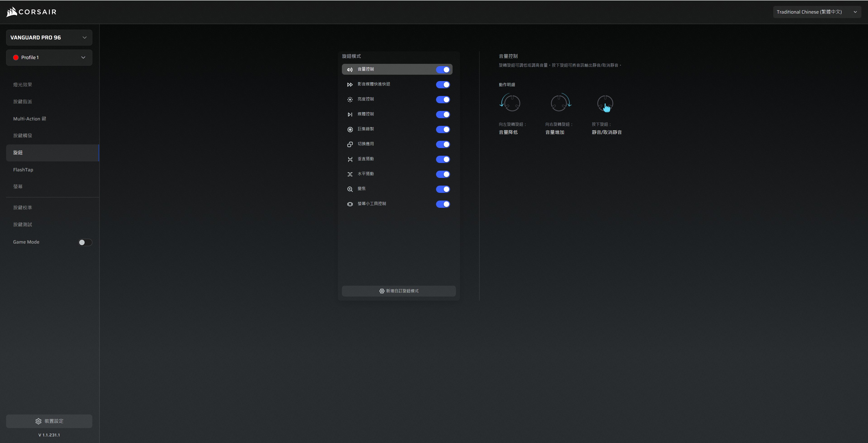Image resolution: width=868 pixels, height=443 pixels.
Task: Click the zoom magnifier icon
Action: (350, 189)
